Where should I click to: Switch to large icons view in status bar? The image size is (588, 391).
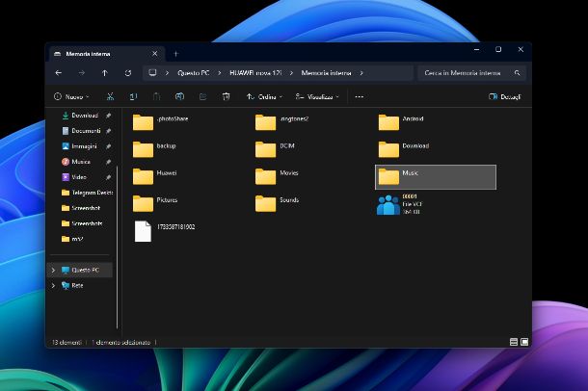click(x=523, y=341)
